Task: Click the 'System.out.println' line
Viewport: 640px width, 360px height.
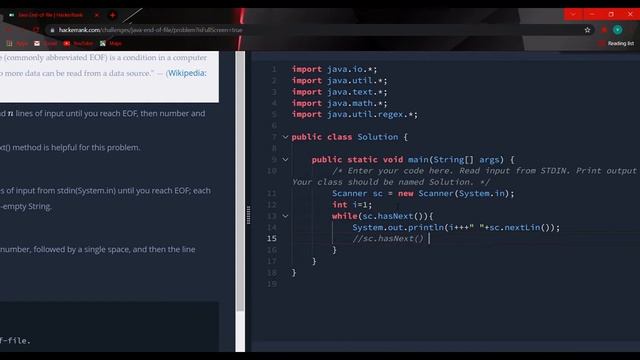Action: [x=456, y=227]
